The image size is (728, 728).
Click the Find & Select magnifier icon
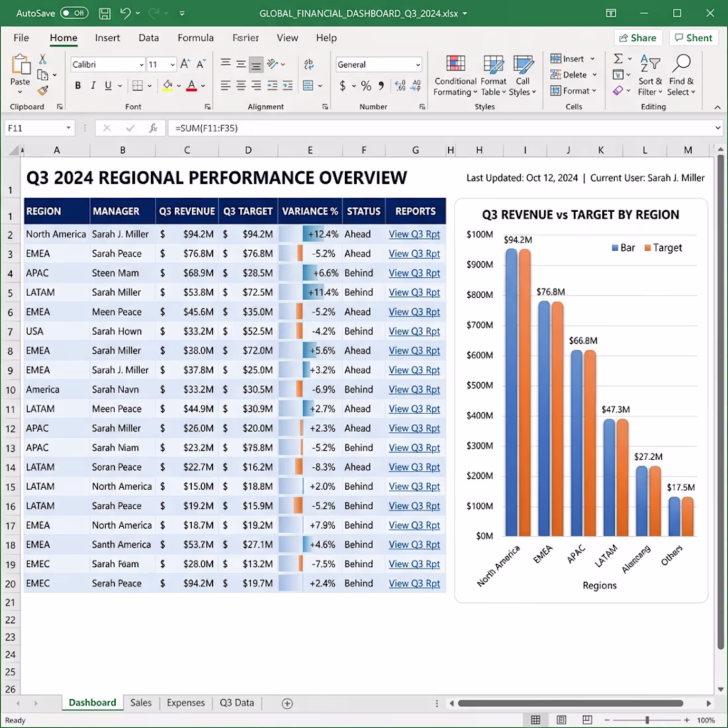(681, 64)
